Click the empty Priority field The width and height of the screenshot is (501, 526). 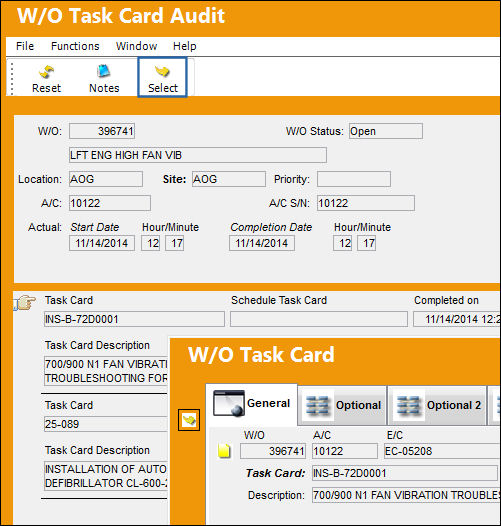click(354, 179)
